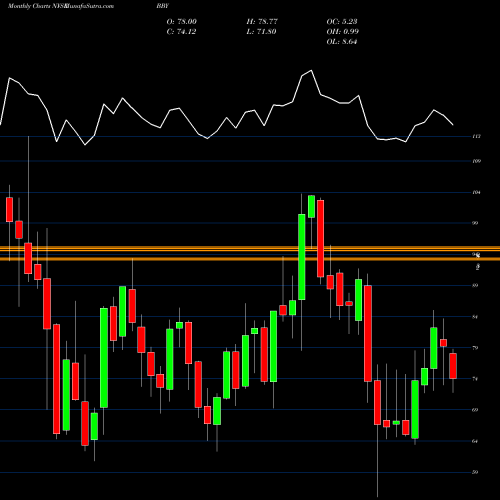500x500 pixels.
Task: Select the high value 'H: 78.77'
Action: 262,22
